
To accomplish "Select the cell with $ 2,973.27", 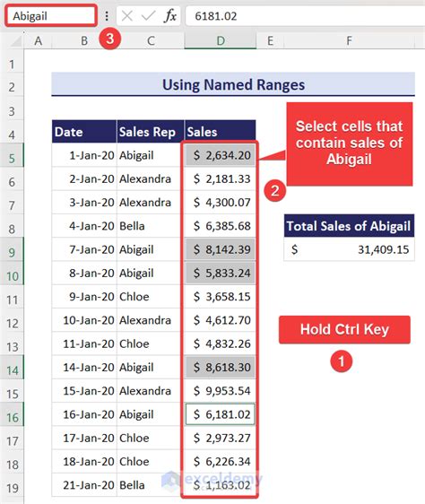I will click(221, 438).
